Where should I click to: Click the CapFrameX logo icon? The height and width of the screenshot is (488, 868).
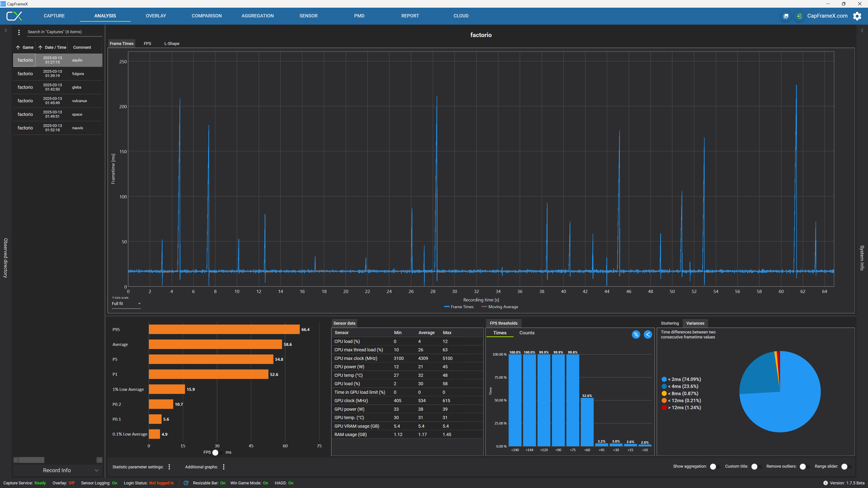tap(14, 16)
